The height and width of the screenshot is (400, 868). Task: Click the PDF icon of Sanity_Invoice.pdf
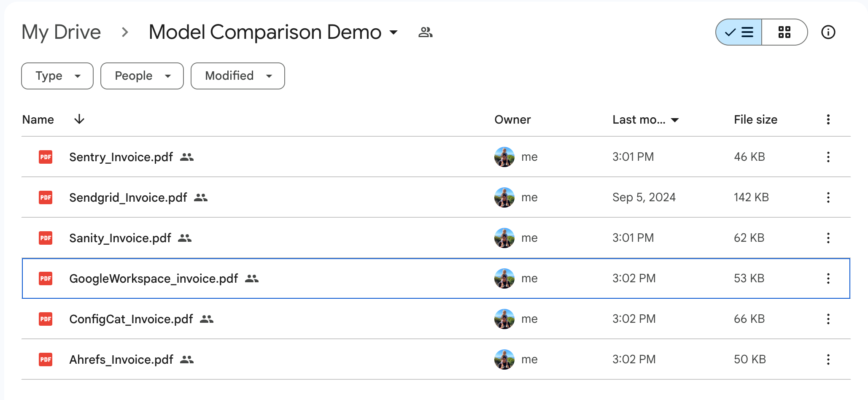tap(46, 238)
